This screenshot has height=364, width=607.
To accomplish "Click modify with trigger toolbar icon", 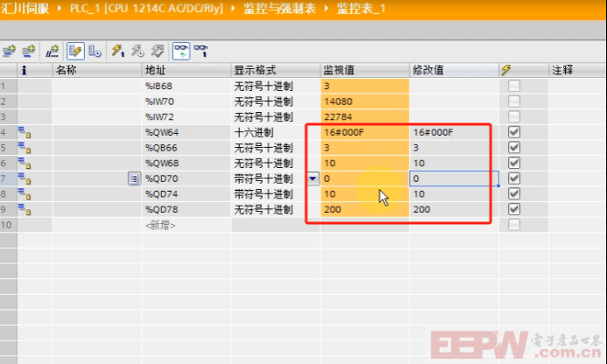I will (x=138, y=51).
